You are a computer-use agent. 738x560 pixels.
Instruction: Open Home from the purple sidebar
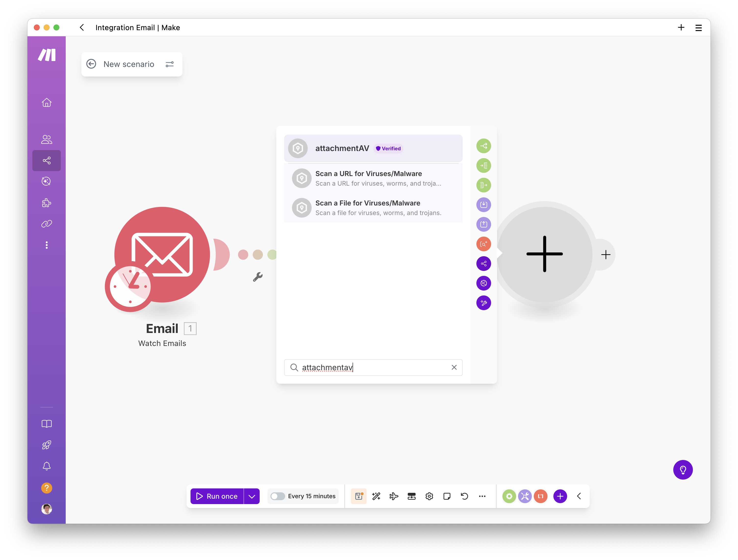(47, 102)
